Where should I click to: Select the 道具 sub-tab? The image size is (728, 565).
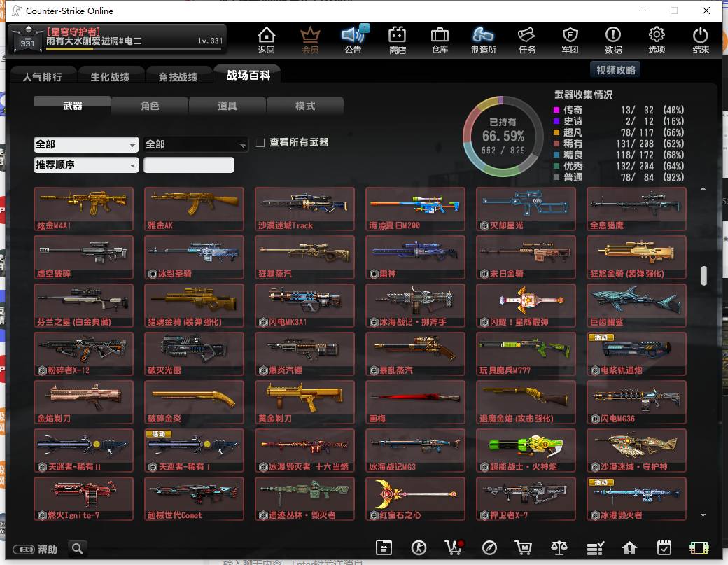[227, 106]
